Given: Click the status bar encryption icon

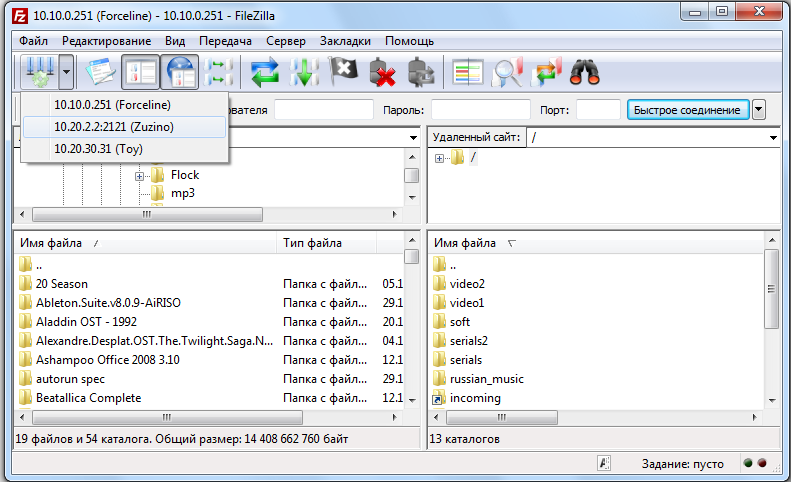Looking at the screenshot, I should click(x=604, y=463).
